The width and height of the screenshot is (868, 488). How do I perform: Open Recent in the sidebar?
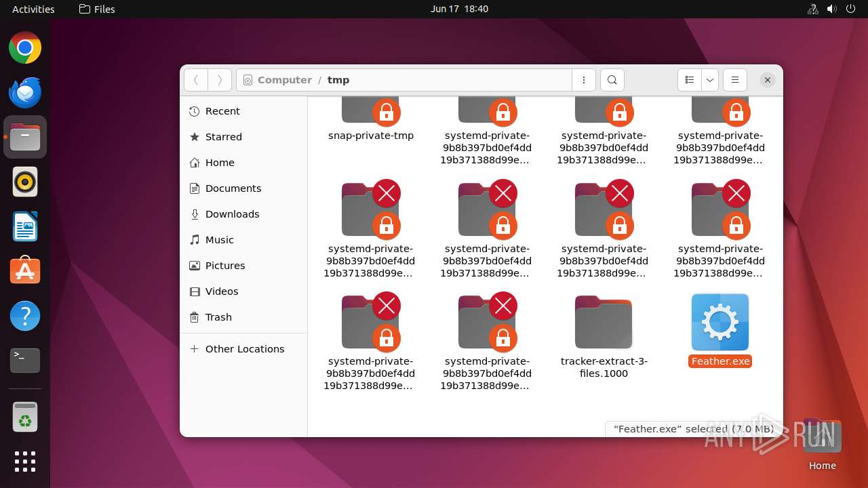(x=243, y=111)
